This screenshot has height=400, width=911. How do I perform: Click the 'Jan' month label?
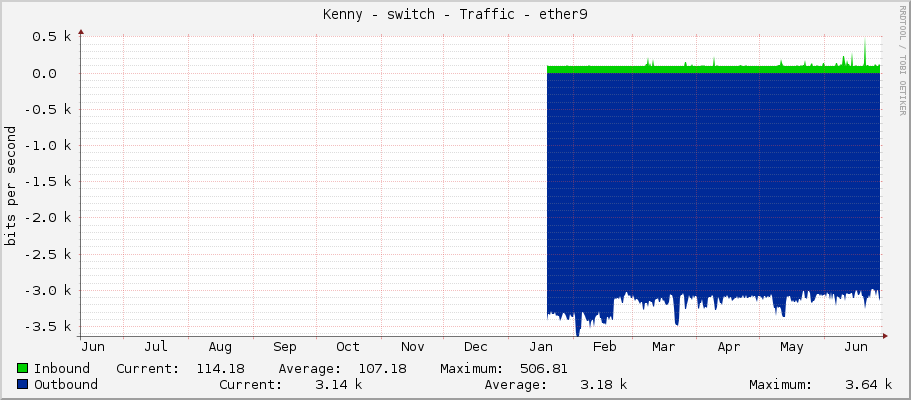point(541,347)
